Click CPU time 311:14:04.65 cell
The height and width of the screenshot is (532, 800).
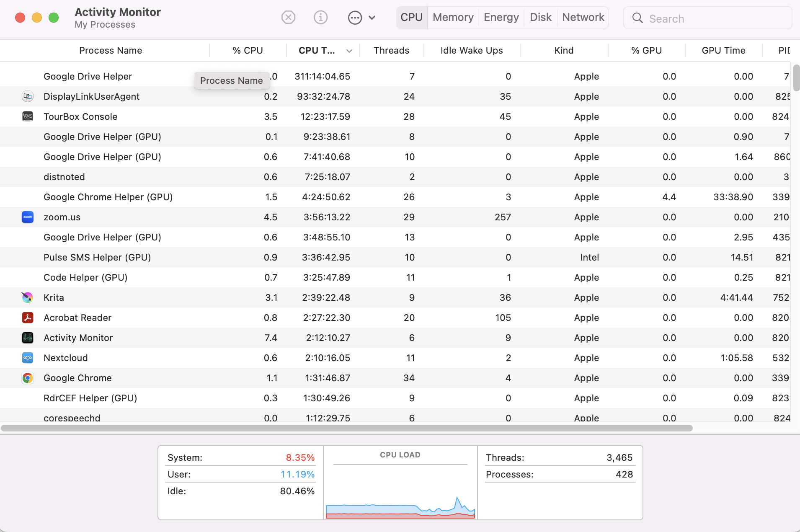(x=322, y=76)
